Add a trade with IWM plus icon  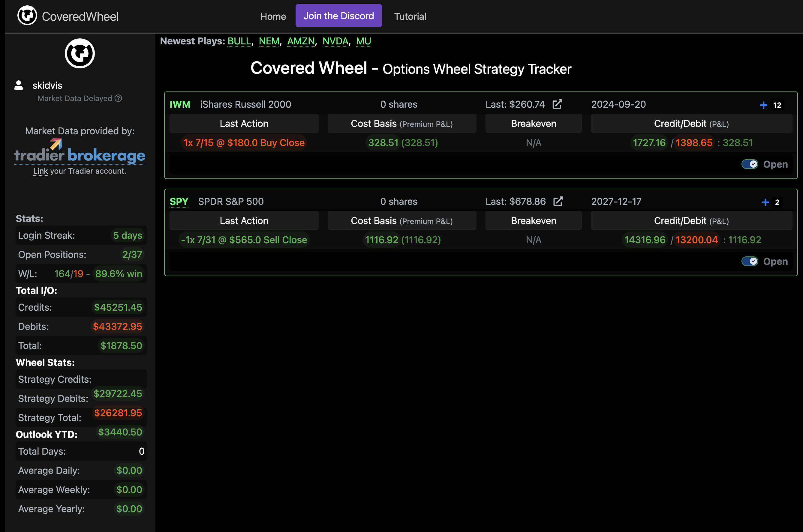tap(763, 105)
